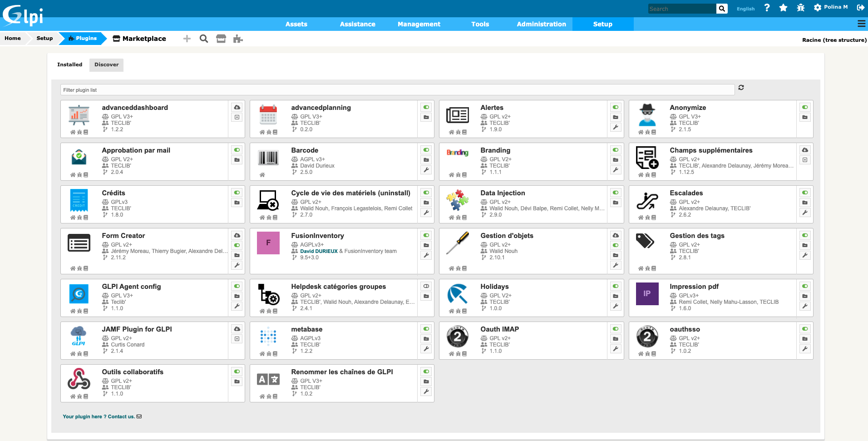Screen dimensions: 868x441
Task: Refresh the plugin list
Action: click(741, 88)
